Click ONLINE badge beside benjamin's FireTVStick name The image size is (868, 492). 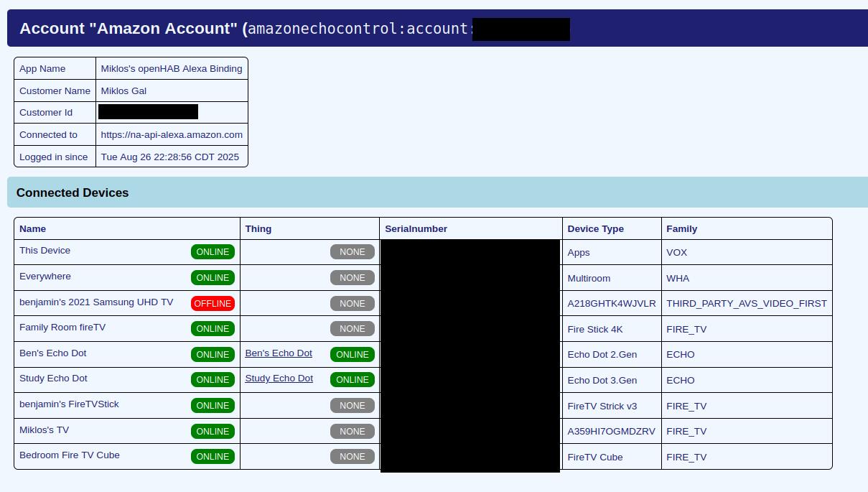213,406
